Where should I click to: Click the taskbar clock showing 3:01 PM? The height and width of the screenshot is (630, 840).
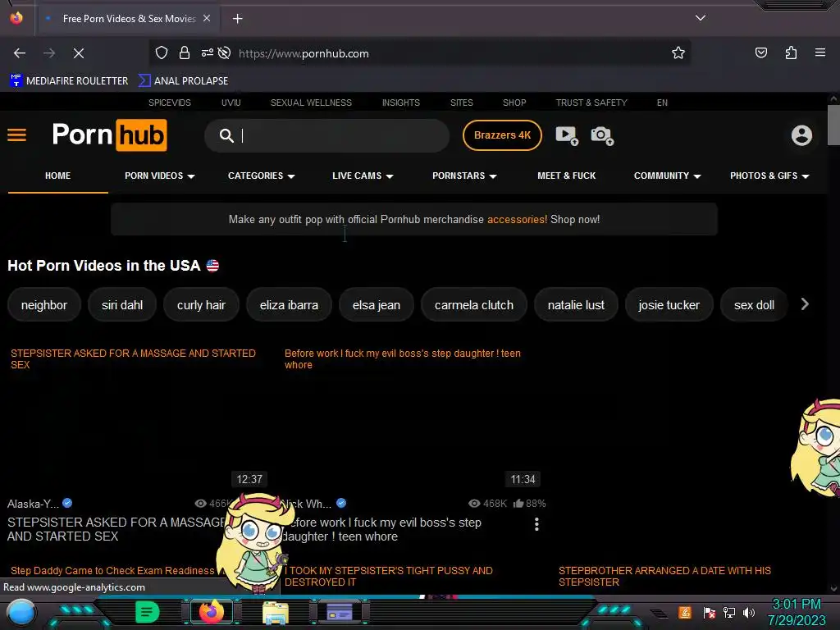click(796, 612)
